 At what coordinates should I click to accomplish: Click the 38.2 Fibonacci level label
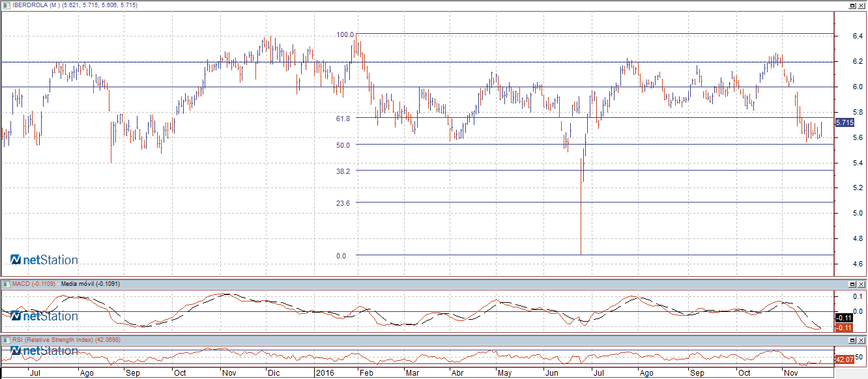click(x=343, y=171)
